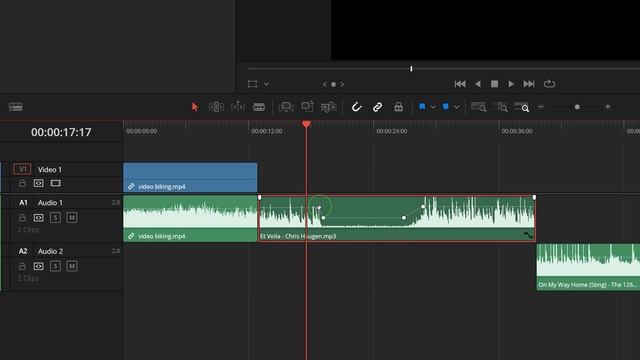Click the Audio 1 track name
The image size is (640, 360).
tap(50, 202)
